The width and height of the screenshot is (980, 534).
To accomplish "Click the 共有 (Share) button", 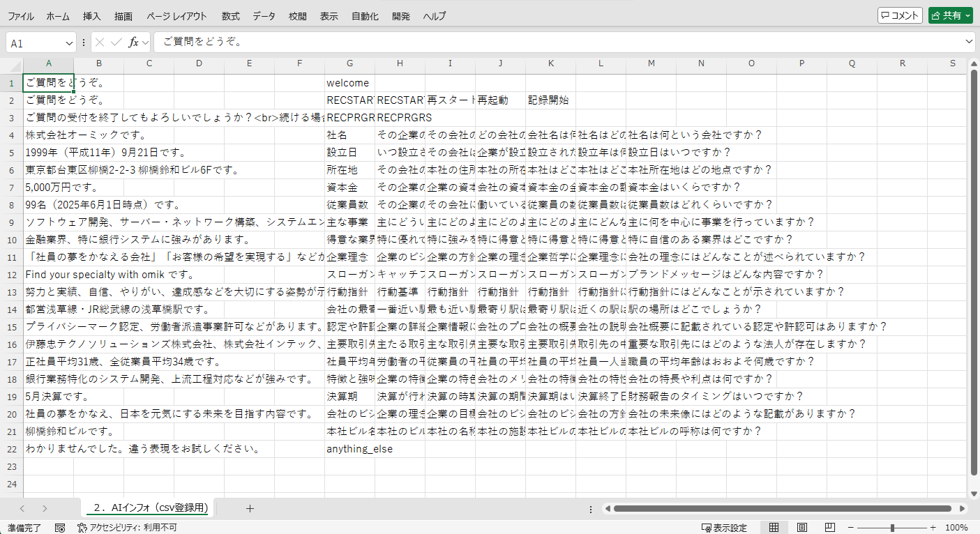I will click(x=949, y=15).
